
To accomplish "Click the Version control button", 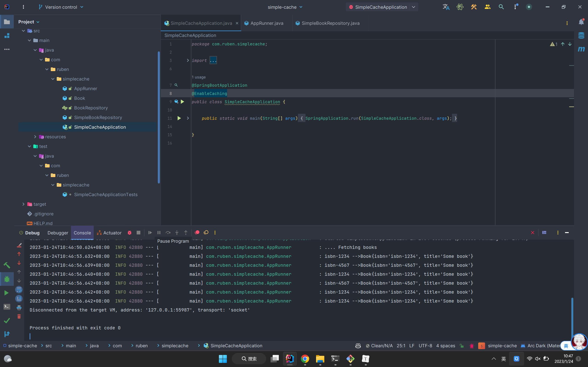I will pyautogui.click(x=61, y=7).
